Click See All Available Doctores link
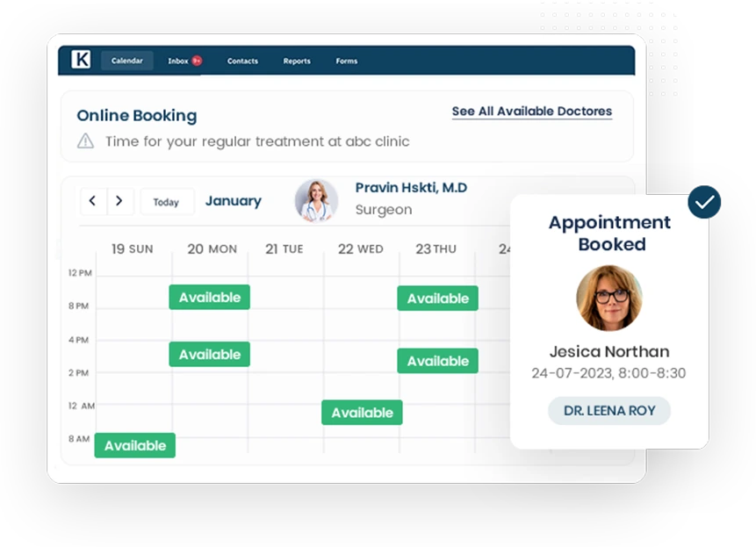This screenshot has height=547, width=756. (531, 112)
